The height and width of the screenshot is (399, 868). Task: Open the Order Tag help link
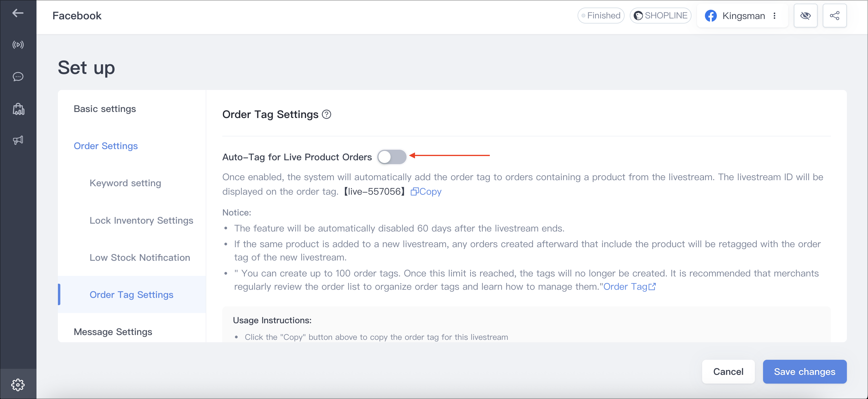coord(629,287)
